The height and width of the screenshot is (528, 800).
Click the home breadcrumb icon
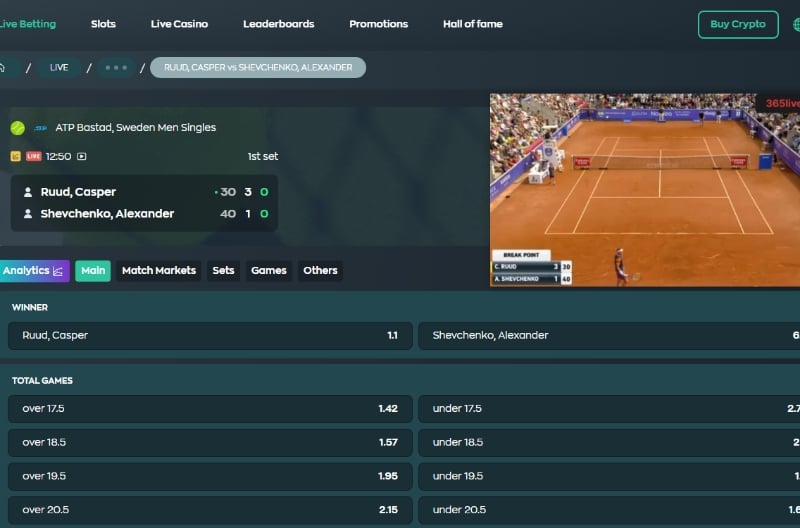click(3, 67)
